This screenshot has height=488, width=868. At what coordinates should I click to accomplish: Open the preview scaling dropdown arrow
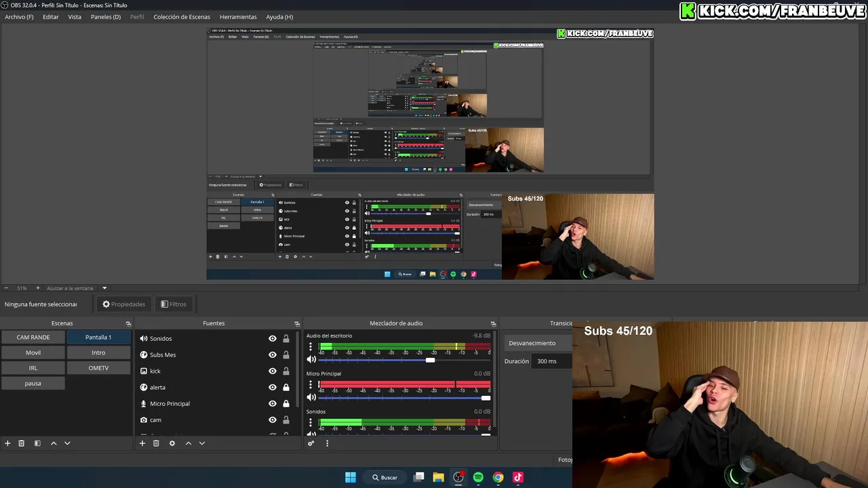[104, 288]
